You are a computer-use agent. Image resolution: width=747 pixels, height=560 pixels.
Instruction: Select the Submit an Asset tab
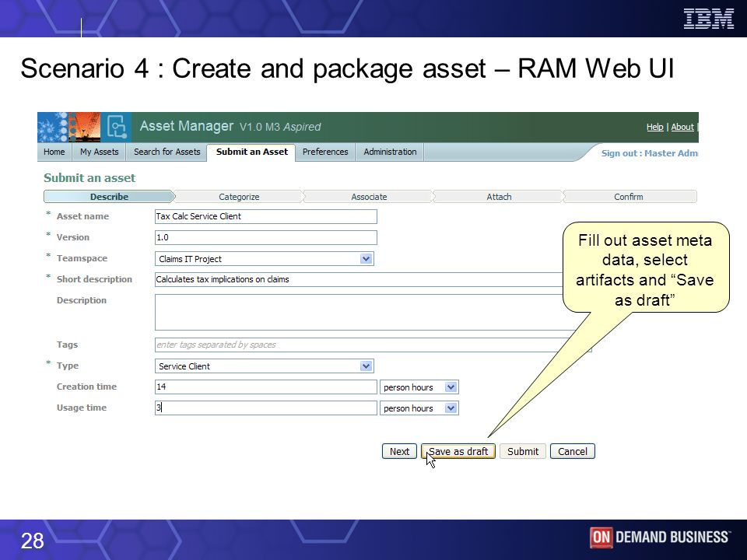click(251, 152)
